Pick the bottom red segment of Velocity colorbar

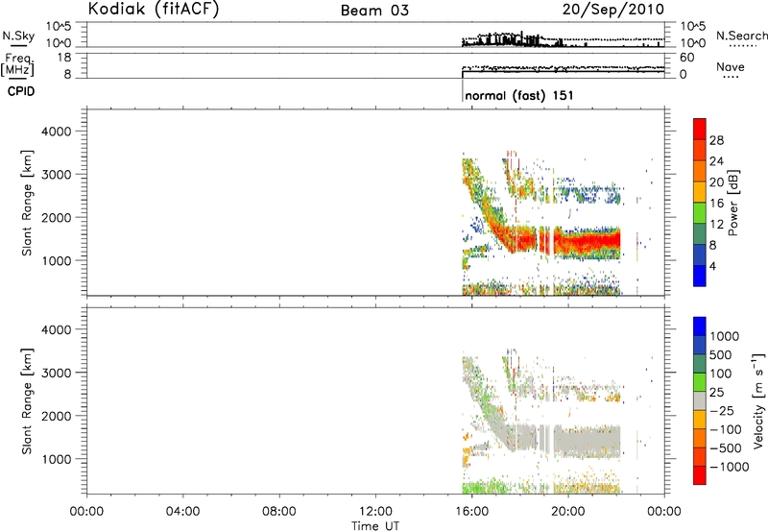tap(700, 475)
